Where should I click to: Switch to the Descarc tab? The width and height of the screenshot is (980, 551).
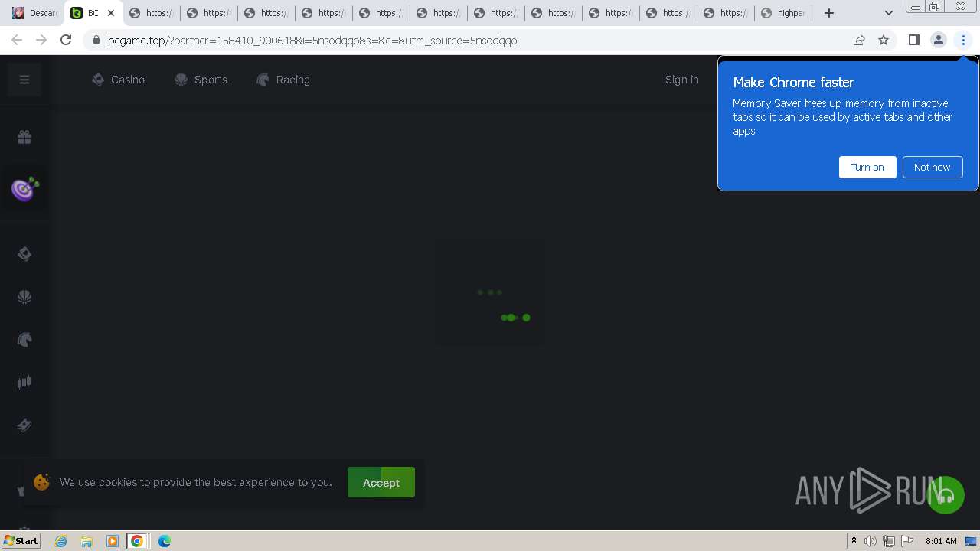click(34, 13)
